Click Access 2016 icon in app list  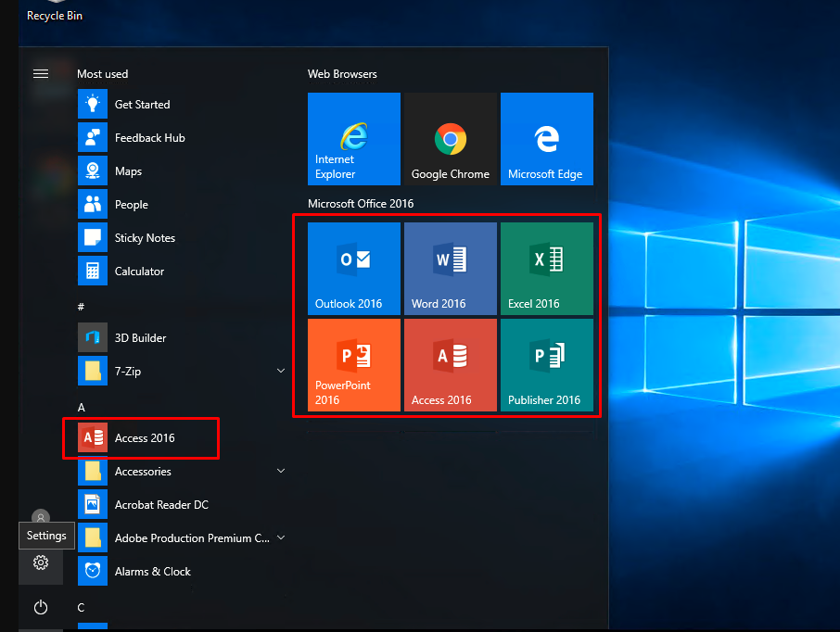click(92, 437)
